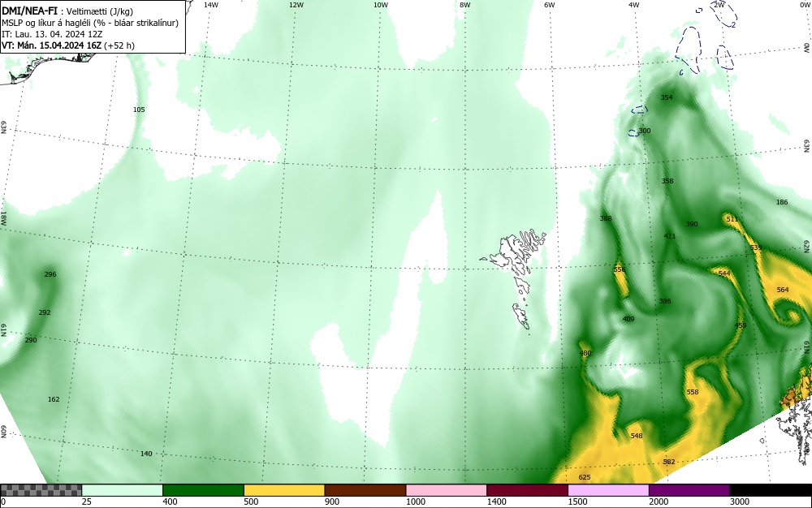
Task: Click the map value '411'
Action: tap(670, 236)
